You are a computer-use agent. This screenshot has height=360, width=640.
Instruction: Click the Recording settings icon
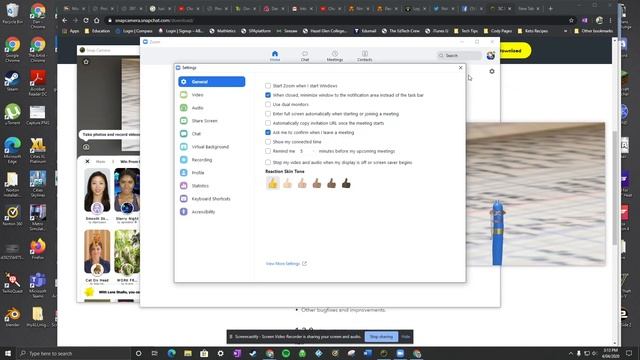184,160
